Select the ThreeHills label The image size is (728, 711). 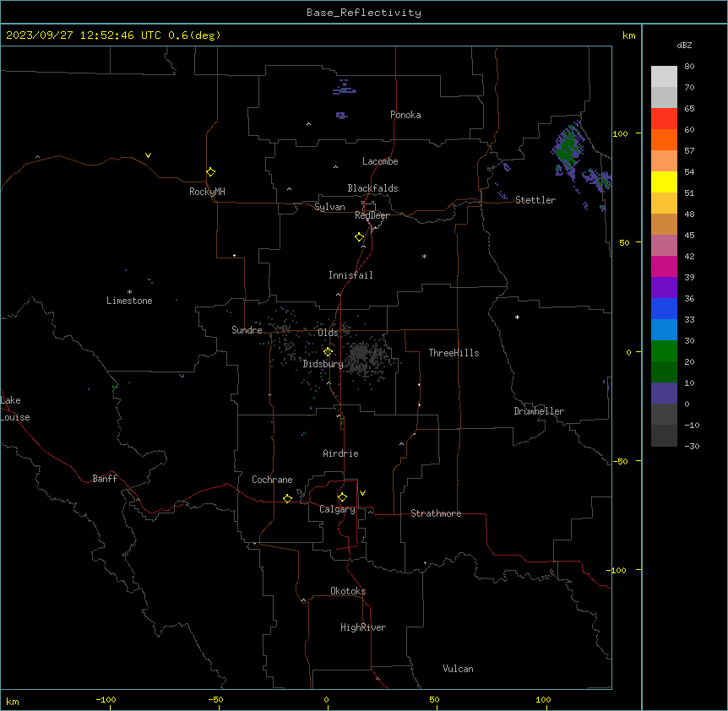[x=454, y=353]
